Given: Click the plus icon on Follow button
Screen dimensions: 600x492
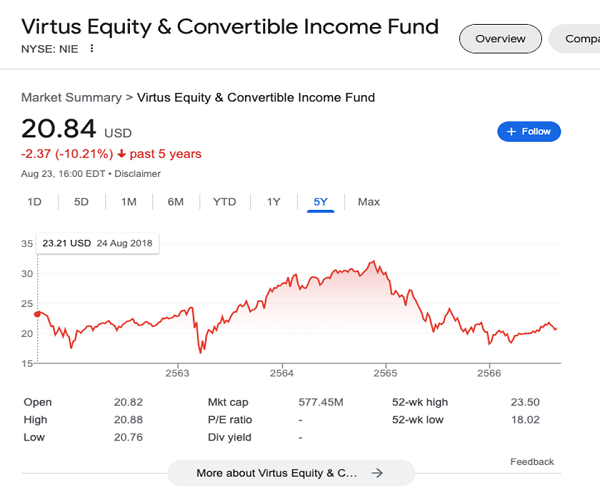Looking at the screenshot, I should [511, 132].
